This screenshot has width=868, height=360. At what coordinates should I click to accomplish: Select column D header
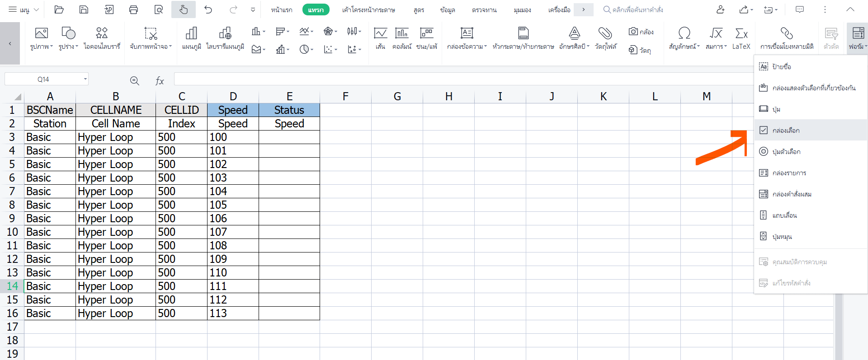233,96
